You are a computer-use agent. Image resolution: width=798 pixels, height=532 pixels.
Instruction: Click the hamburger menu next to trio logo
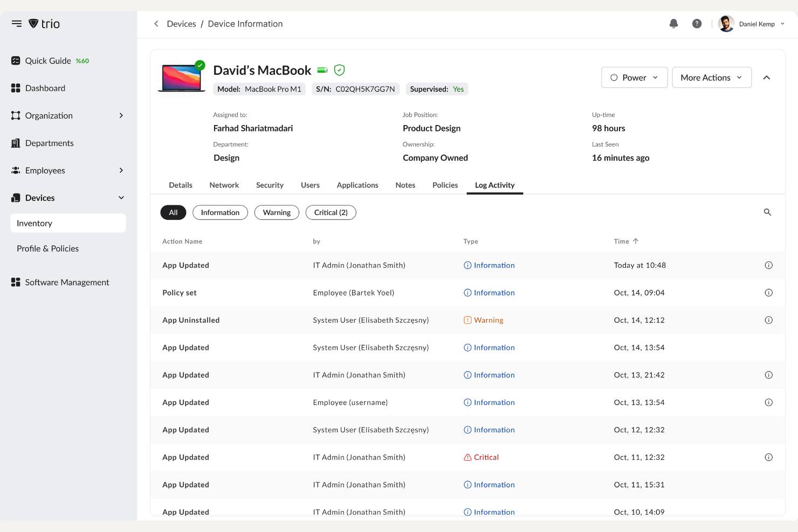pos(16,23)
